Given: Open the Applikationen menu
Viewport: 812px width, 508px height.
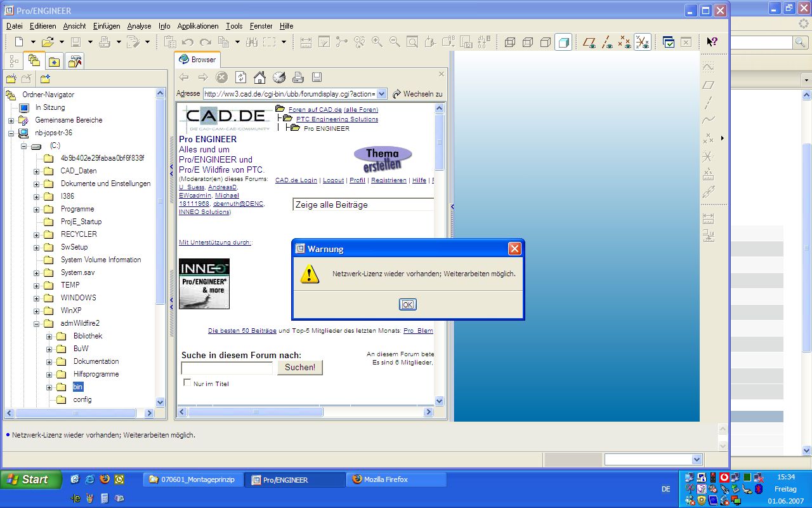Looking at the screenshot, I should 198,26.
